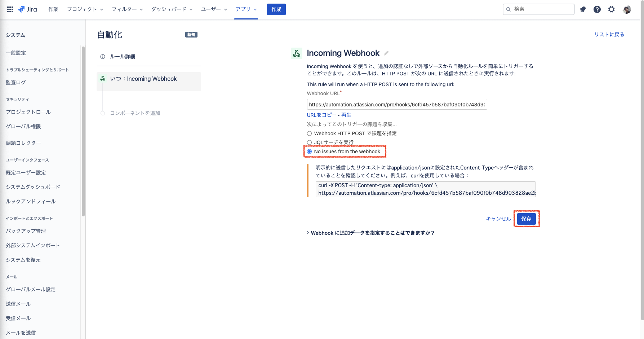Click the 作成 button
644x339 pixels.
click(x=276, y=9)
